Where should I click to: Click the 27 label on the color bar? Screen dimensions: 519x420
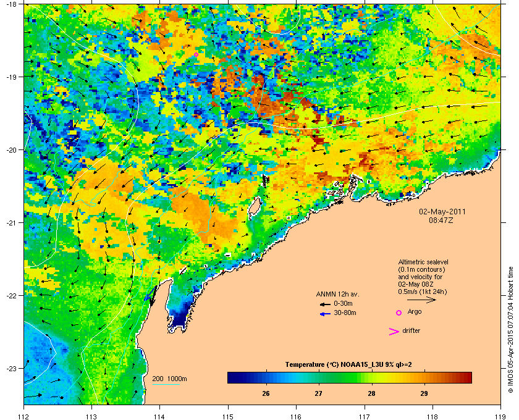318,393
